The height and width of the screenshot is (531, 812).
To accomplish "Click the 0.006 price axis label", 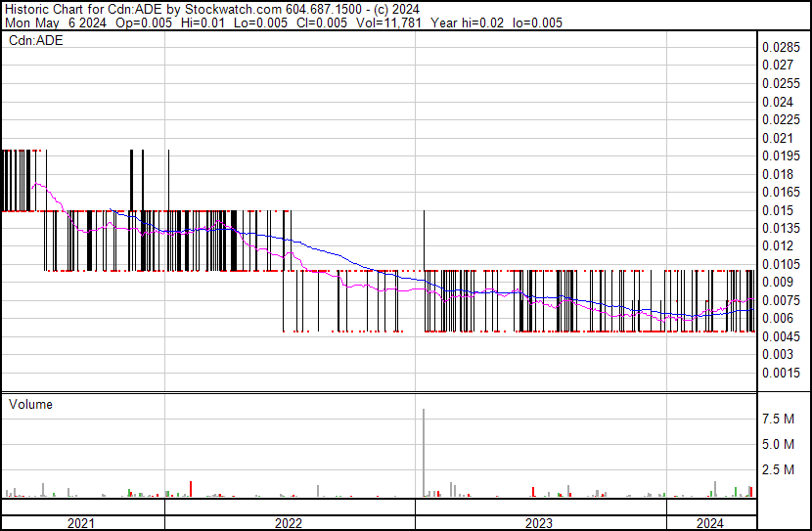I will coord(776,318).
